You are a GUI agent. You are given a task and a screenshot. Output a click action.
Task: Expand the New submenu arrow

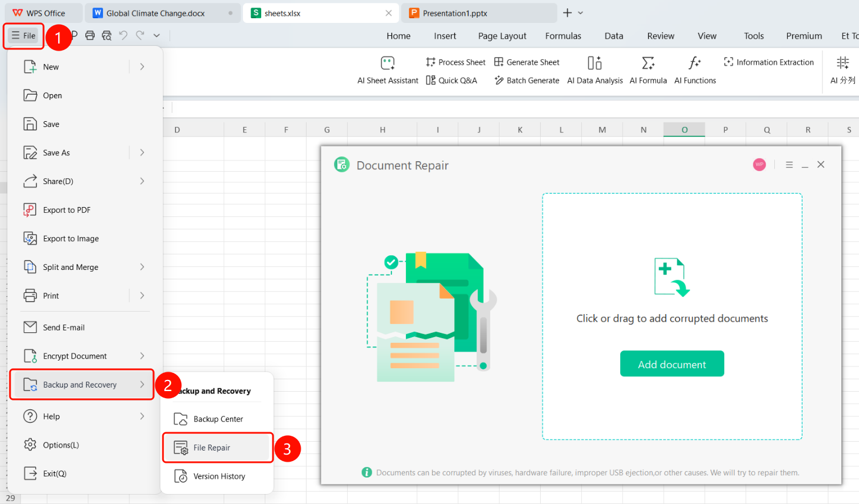click(x=142, y=66)
